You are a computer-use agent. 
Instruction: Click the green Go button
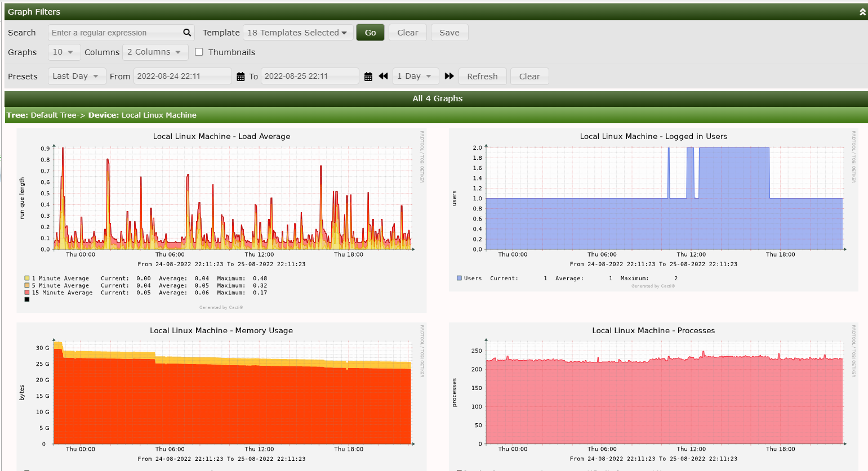(370, 33)
